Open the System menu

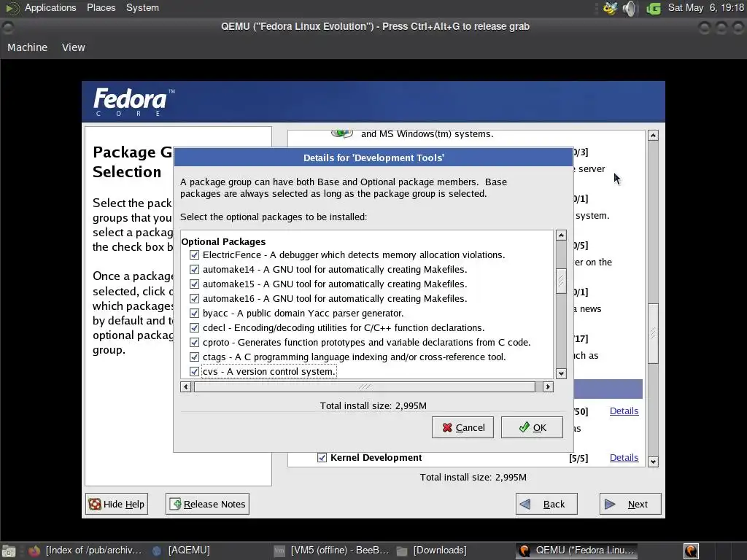(142, 7)
